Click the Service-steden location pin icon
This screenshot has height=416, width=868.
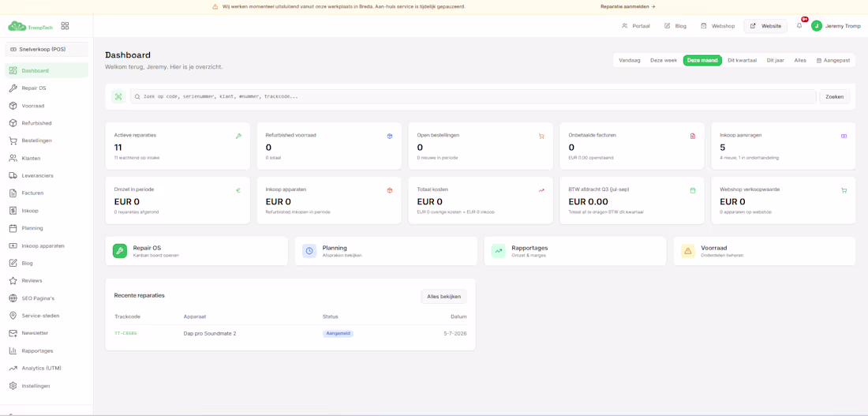pyautogui.click(x=13, y=316)
